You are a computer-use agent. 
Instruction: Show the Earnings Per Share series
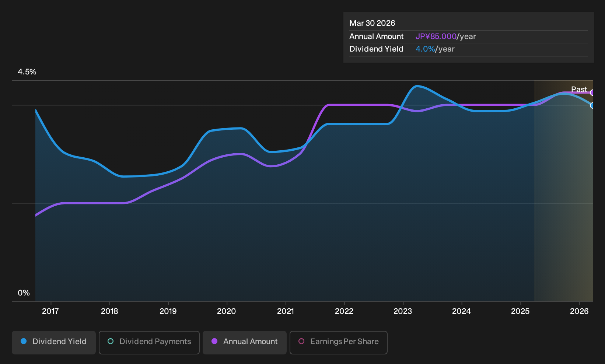tap(339, 342)
